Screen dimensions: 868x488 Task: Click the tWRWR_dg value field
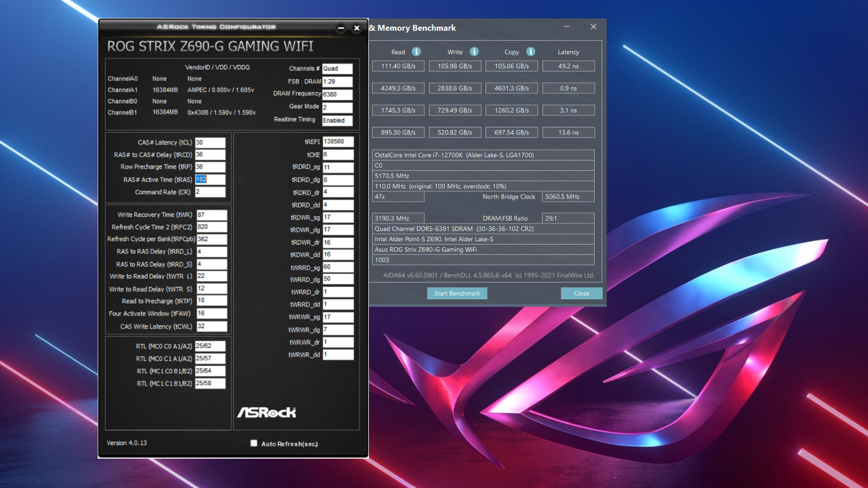click(338, 330)
